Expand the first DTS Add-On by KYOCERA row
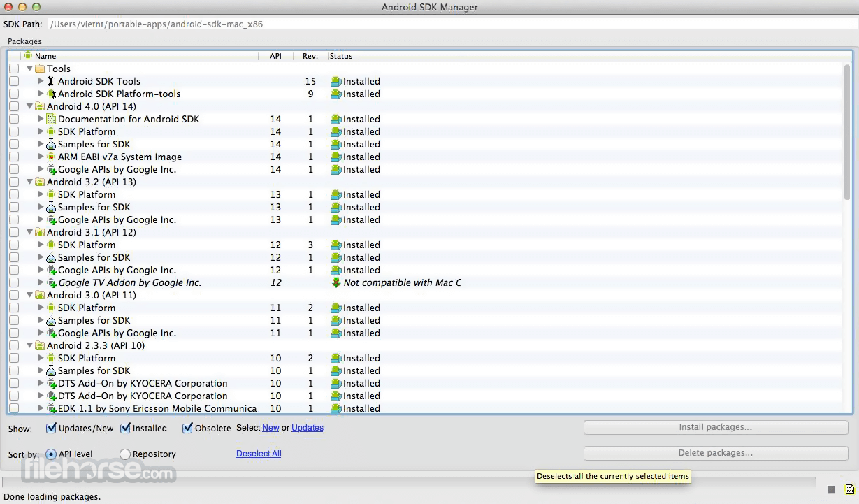This screenshot has height=504, width=859. coord(41,383)
